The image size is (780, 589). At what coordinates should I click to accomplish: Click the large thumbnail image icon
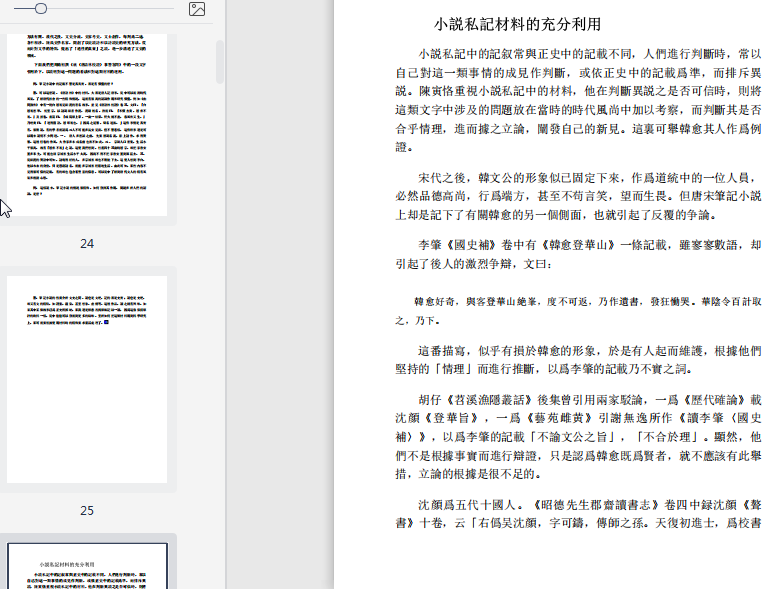(x=197, y=9)
